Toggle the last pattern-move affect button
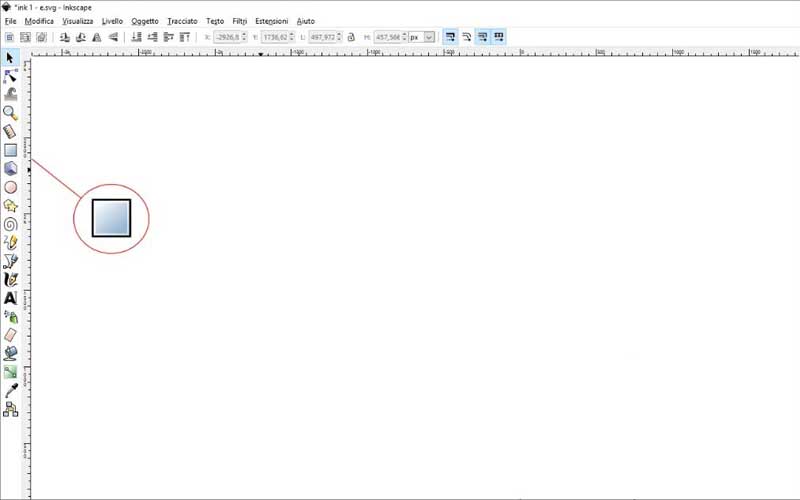 coord(498,37)
